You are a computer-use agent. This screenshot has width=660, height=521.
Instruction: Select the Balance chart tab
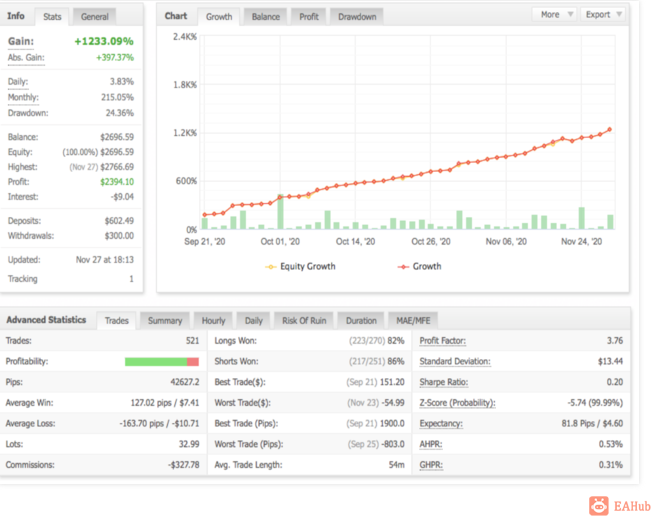point(266,17)
